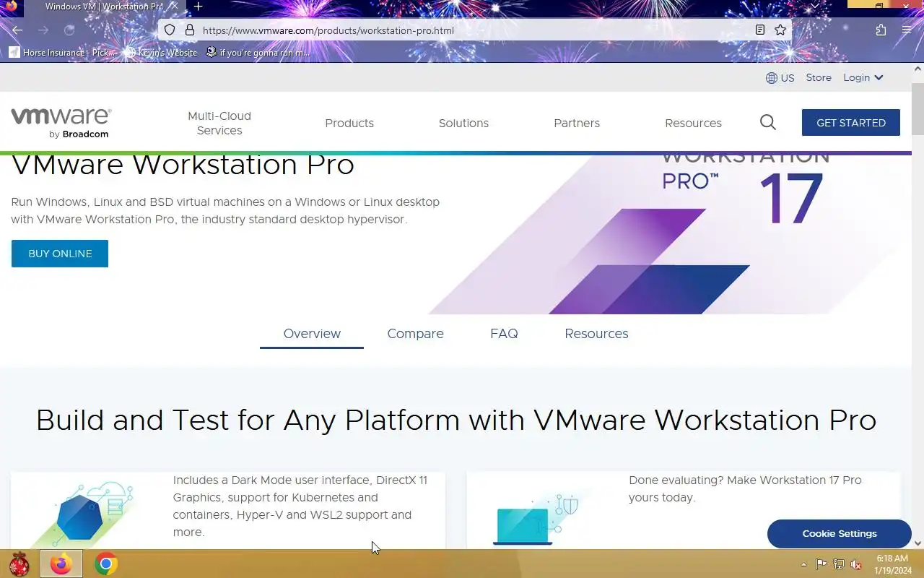Open the Resources navigation menu

pyautogui.click(x=693, y=123)
